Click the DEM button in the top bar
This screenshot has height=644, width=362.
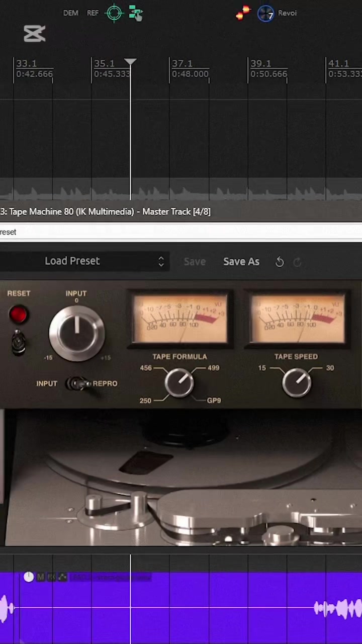point(70,13)
